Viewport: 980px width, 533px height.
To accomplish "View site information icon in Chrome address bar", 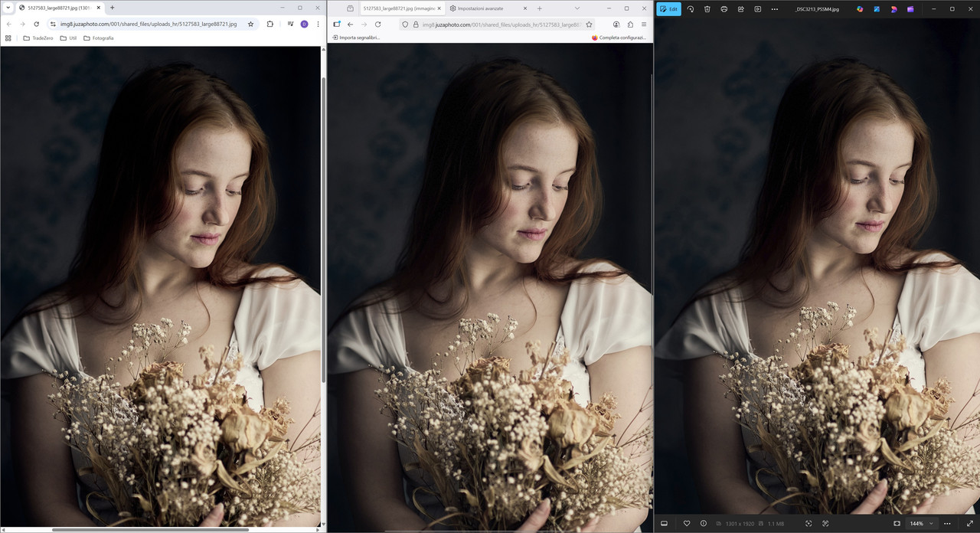I will (53, 24).
